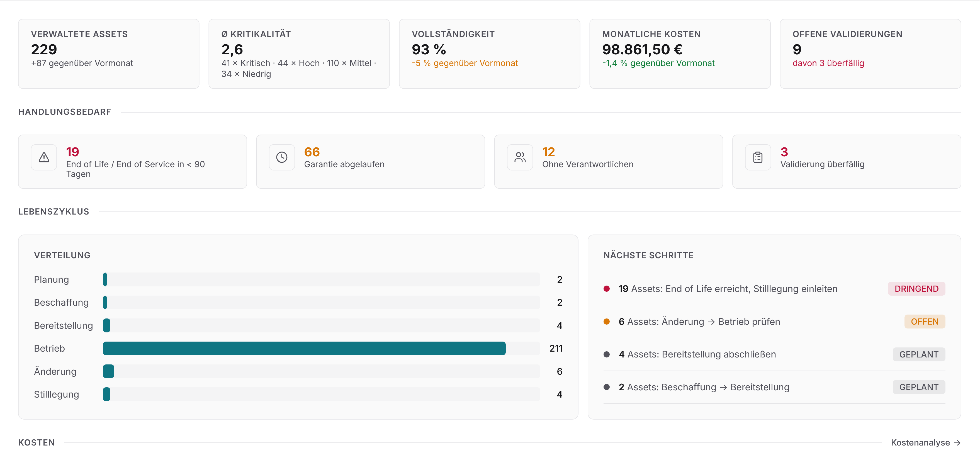
Task: Select the Offene Validierungen card
Action: click(870, 54)
